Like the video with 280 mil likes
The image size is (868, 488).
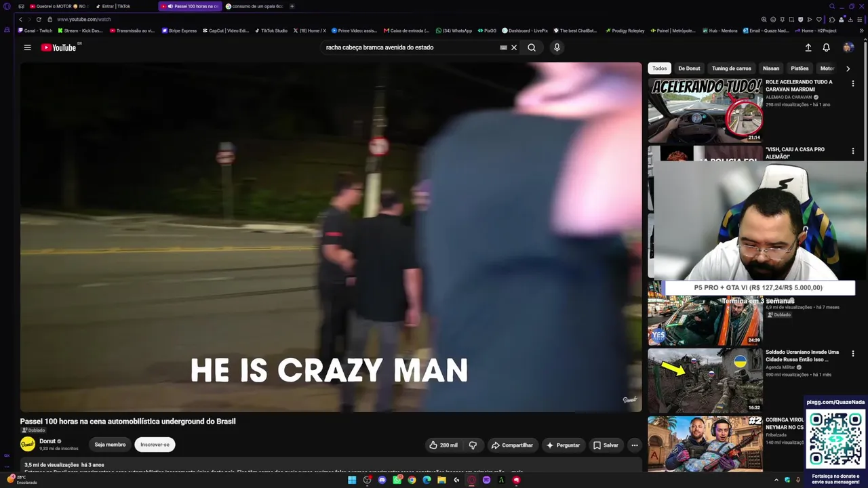(x=443, y=445)
